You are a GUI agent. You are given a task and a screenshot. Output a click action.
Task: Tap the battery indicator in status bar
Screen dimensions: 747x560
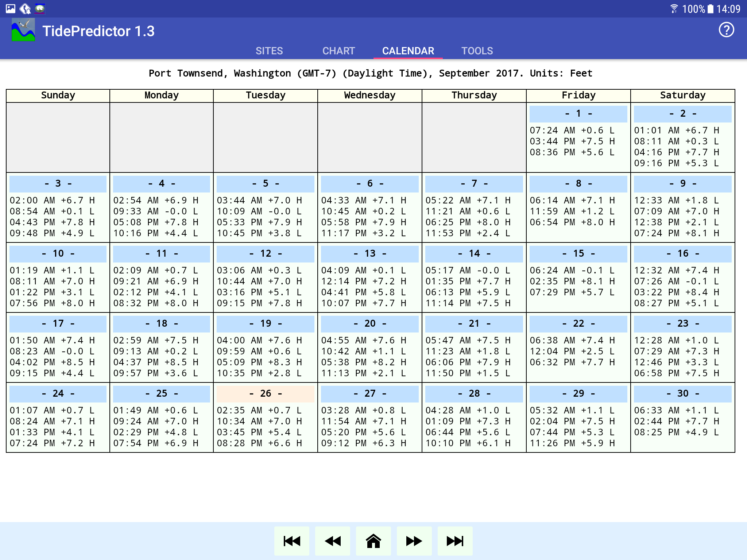pos(711,9)
